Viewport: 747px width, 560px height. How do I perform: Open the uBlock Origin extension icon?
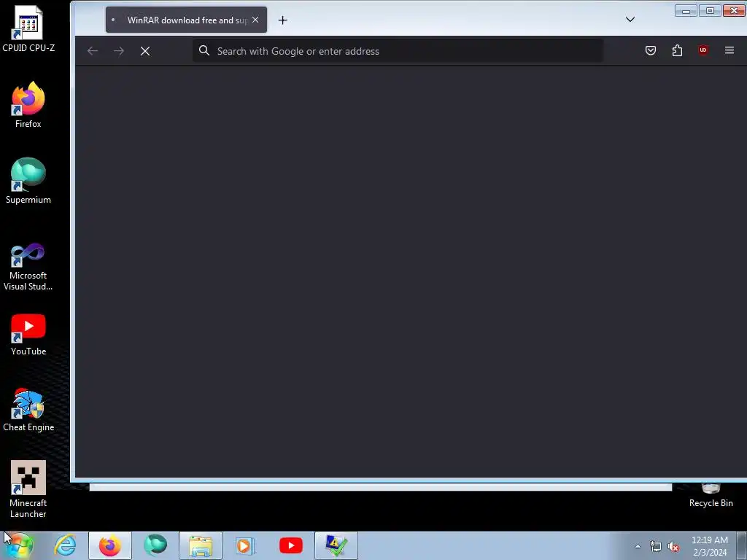pos(703,50)
